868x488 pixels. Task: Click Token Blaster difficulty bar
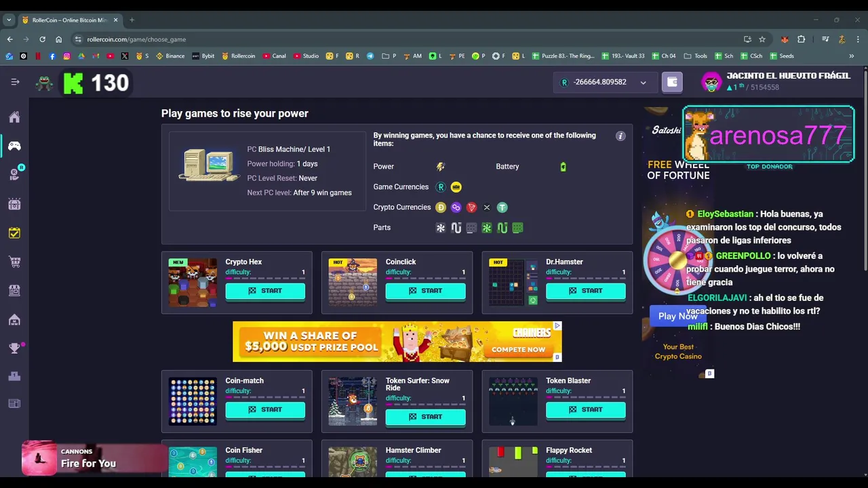click(586, 396)
